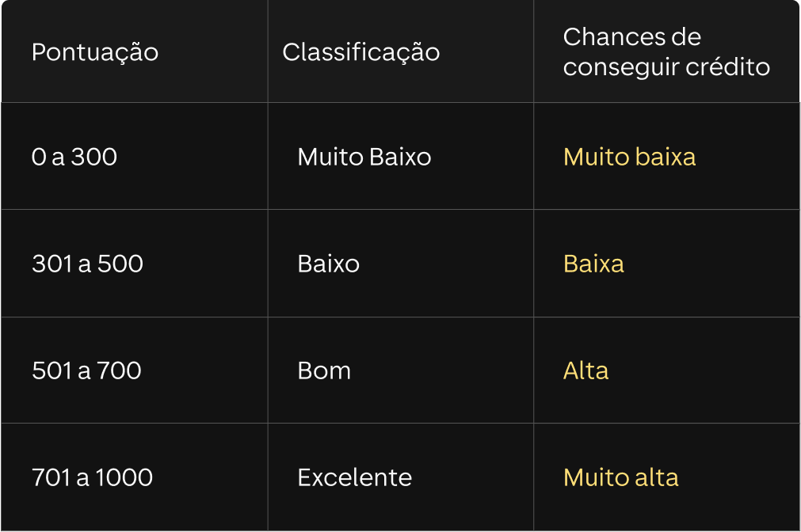Click the yellow Muito baixa text
The width and height of the screenshot is (801, 532).
pos(629,157)
